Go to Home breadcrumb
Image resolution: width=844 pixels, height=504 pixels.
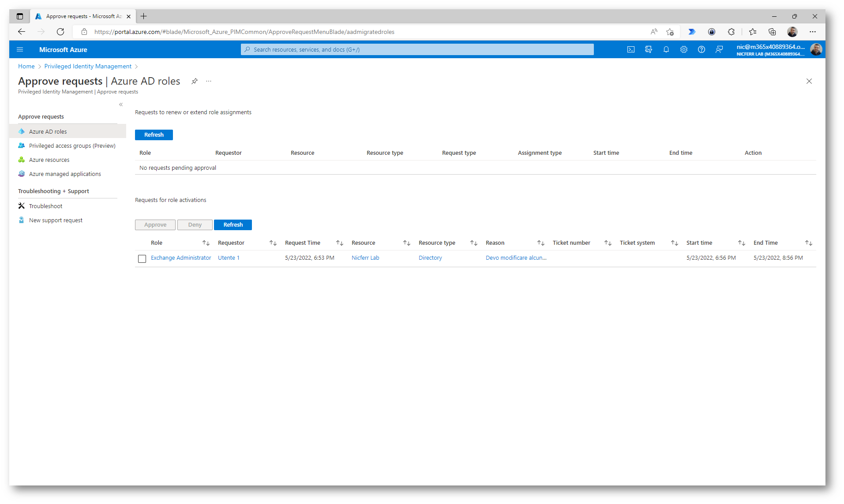click(26, 66)
